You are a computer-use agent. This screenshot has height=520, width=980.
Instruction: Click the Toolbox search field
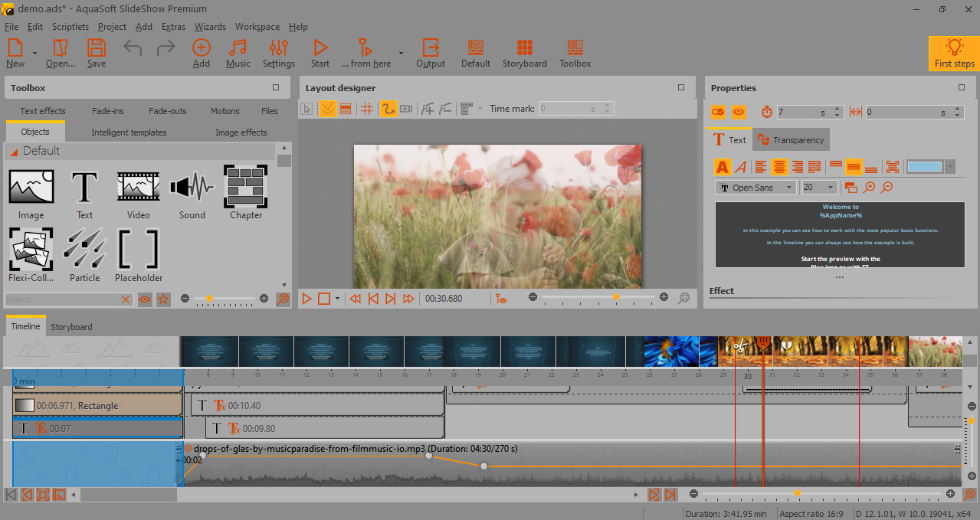coord(64,299)
